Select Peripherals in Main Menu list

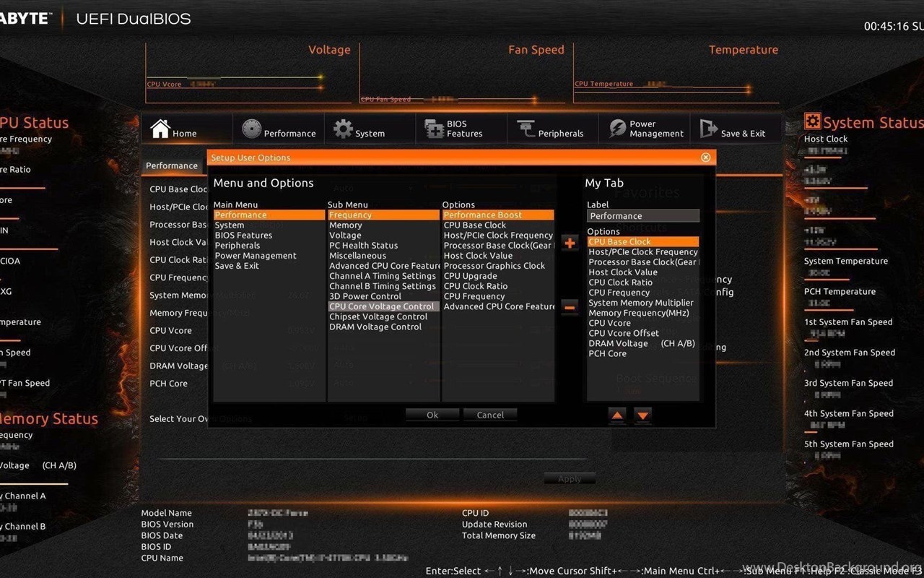[x=269, y=246]
